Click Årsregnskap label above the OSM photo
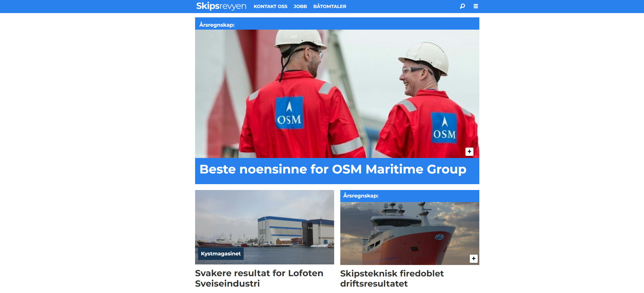The image size is (644, 293). (217, 25)
